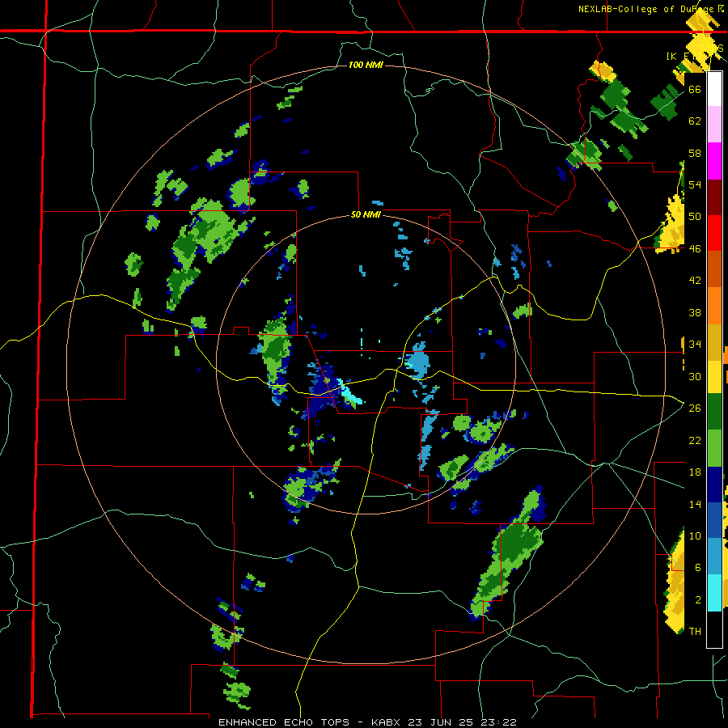This screenshot has height=728, width=728.
Task: Click the 38 value on the legend
Action: point(695,312)
